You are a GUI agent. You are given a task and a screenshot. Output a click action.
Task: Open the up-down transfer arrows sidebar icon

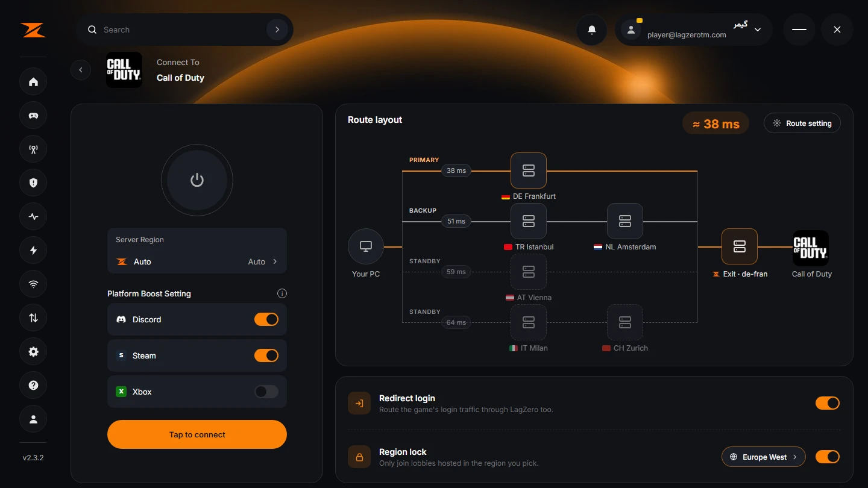click(33, 318)
